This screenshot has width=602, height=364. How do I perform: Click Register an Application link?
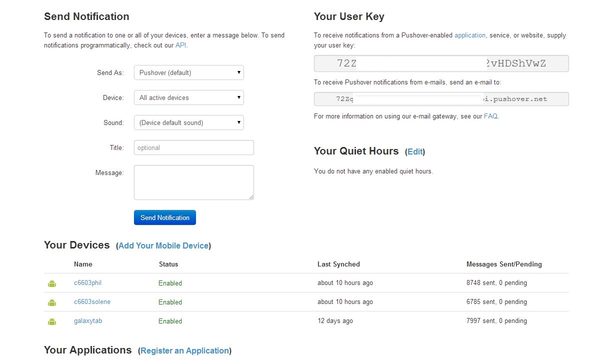pos(184,351)
